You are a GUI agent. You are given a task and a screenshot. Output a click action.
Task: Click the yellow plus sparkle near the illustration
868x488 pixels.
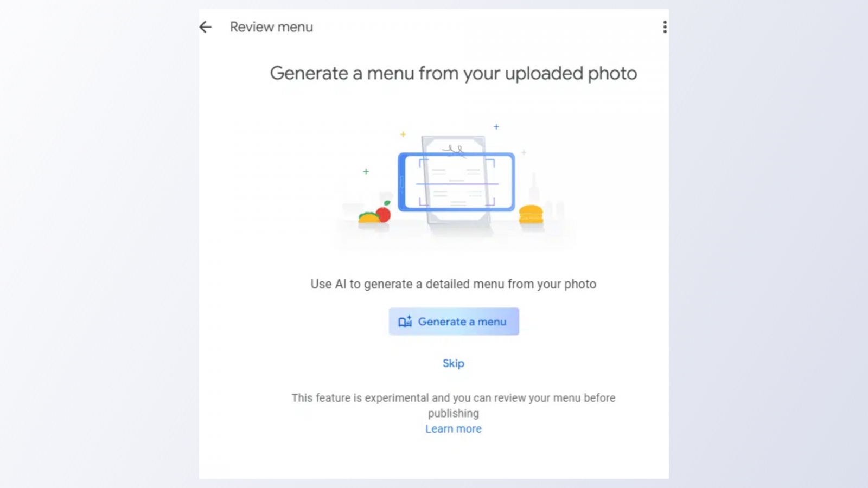403,134
